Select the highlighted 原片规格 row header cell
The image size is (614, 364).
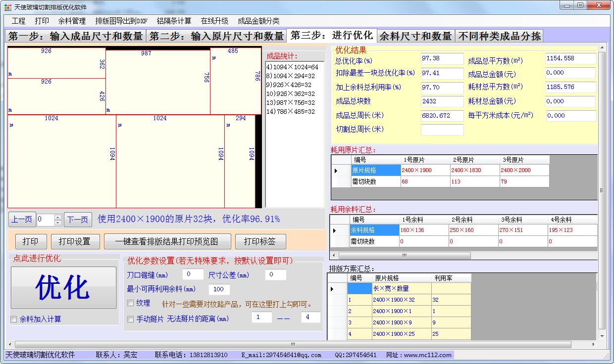point(375,170)
